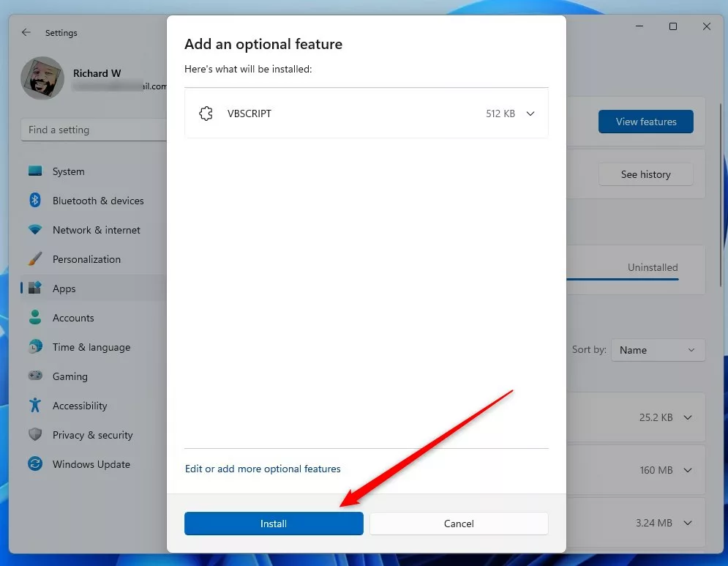Click the Install button
This screenshot has height=566, width=728.
[x=274, y=524]
